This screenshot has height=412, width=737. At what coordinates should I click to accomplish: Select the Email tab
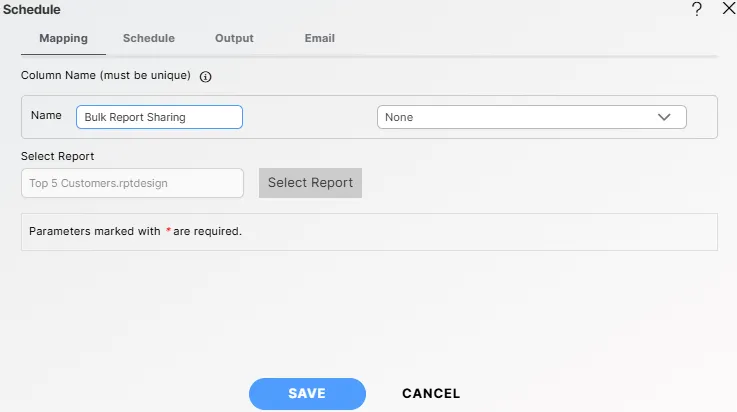pyautogui.click(x=319, y=39)
